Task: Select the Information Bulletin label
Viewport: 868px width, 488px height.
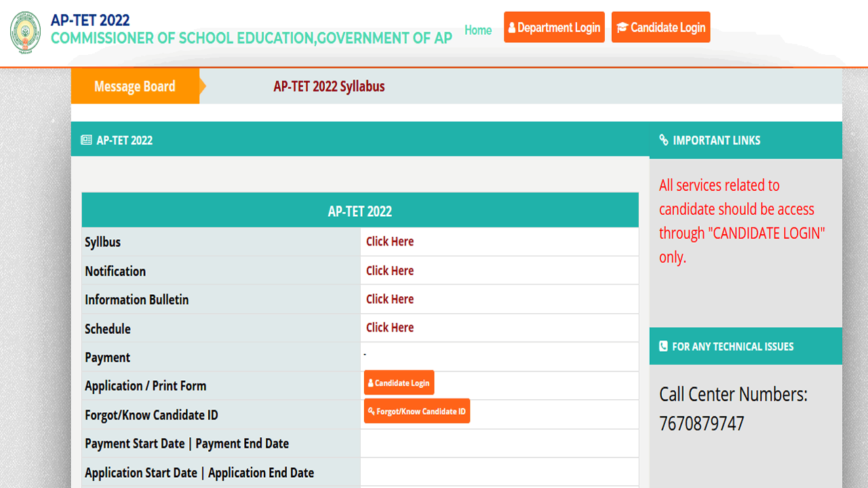Action: click(137, 300)
